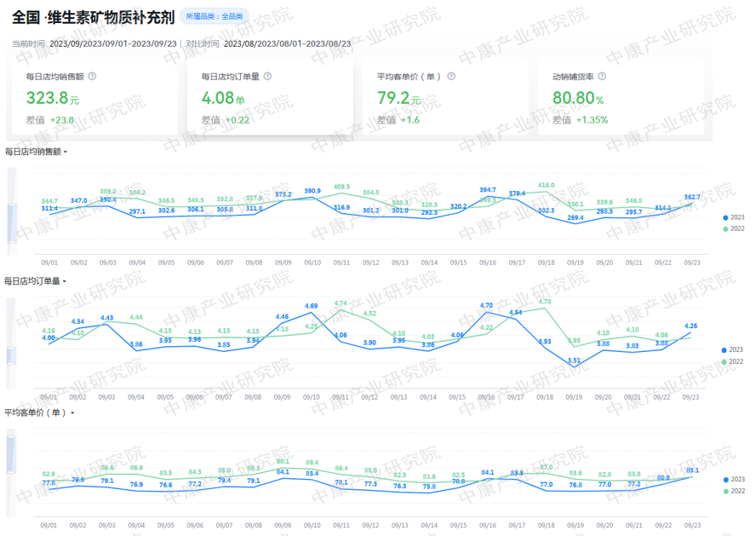Click help icon next to 平均客单价（单）card title

pyautogui.click(x=451, y=76)
